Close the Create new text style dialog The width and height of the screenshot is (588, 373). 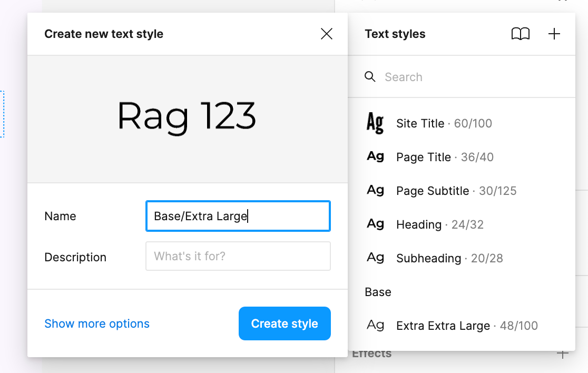327,34
